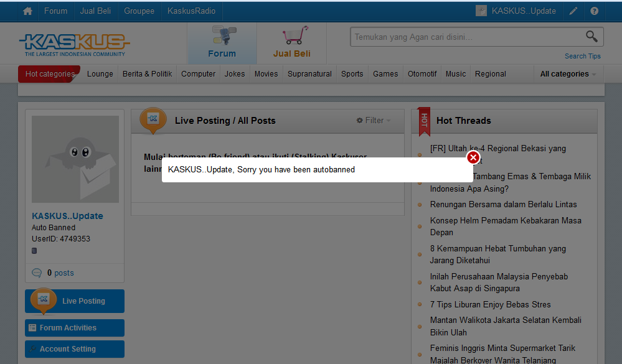Open Groupee in the top navigation
The image size is (622, 364).
click(139, 11)
